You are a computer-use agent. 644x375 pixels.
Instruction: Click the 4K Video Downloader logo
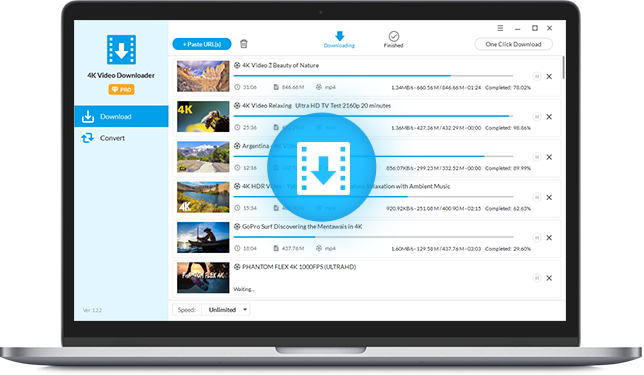tap(121, 50)
